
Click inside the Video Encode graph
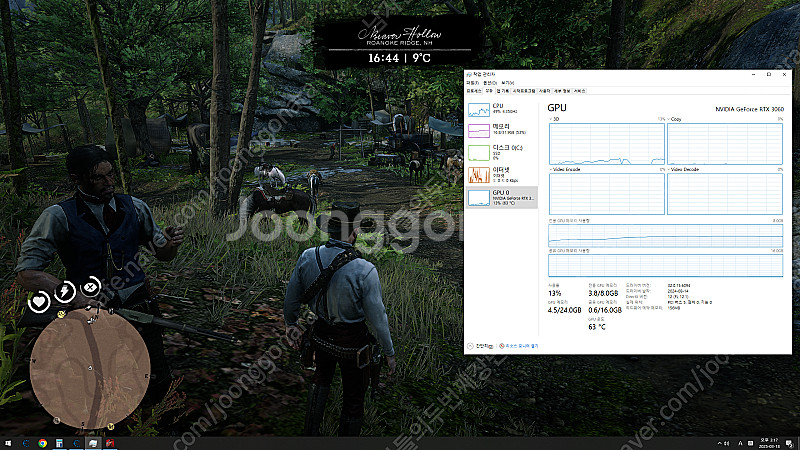607,194
